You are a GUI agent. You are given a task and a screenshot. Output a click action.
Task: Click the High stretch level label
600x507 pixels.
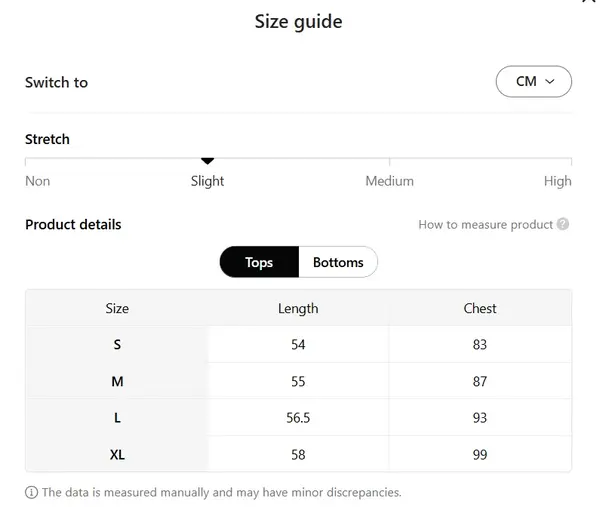coord(557,181)
